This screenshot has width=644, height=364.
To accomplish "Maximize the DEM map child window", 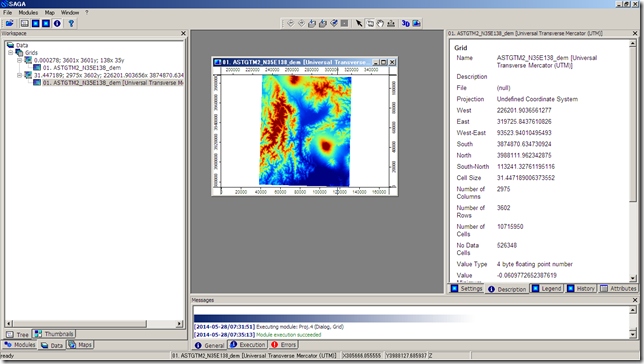I will [383, 62].
